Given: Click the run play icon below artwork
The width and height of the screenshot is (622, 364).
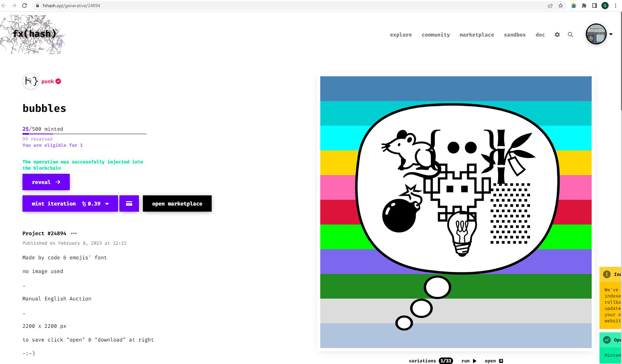Looking at the screenshot, I should [474, 361].
